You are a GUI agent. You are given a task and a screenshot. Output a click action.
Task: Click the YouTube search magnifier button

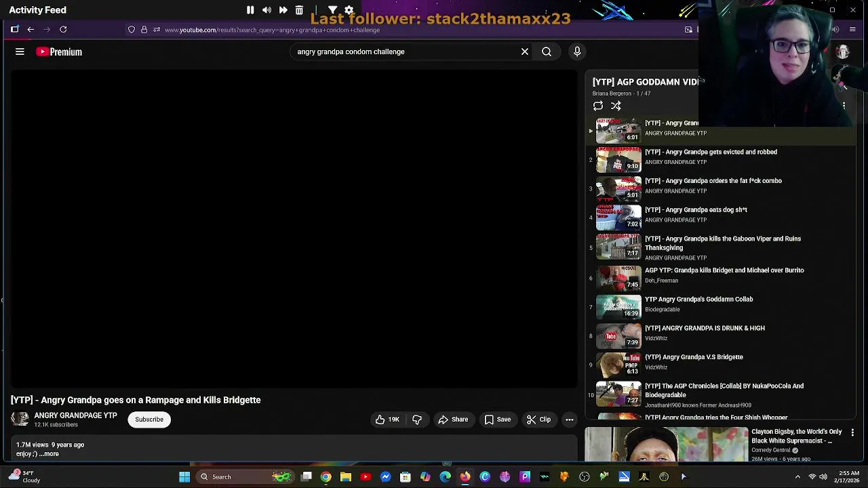pyautogui.click(x=547, y=52)
